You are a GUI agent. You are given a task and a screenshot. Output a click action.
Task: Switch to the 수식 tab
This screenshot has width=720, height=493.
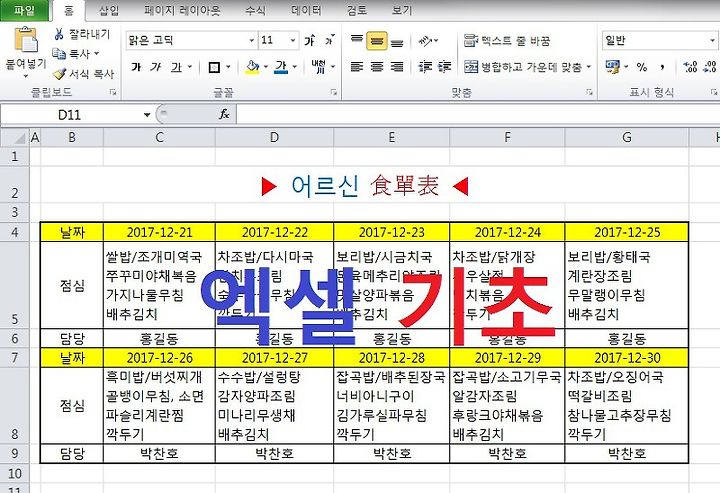point(255,10)
